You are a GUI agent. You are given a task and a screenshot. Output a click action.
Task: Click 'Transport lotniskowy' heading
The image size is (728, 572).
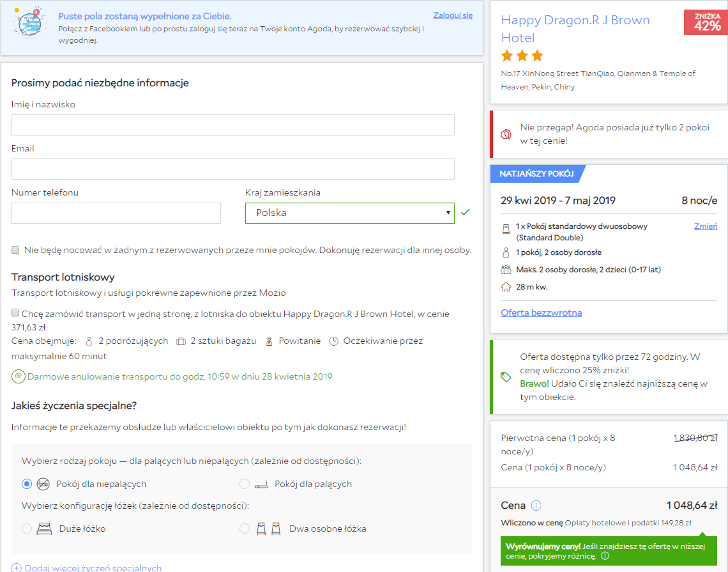click(x=63, y=277)
